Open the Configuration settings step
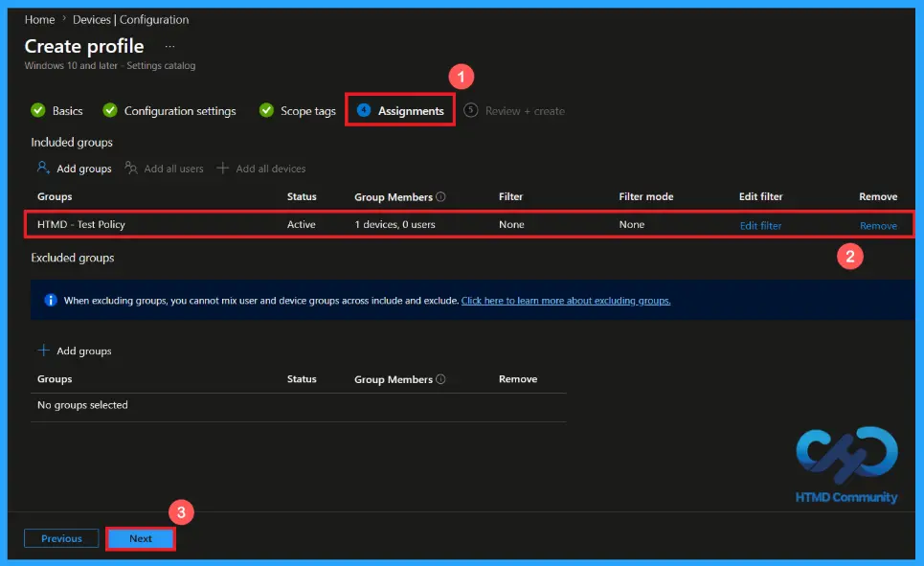The width and height of the screenshot is (924, 566). pos(180,111)
